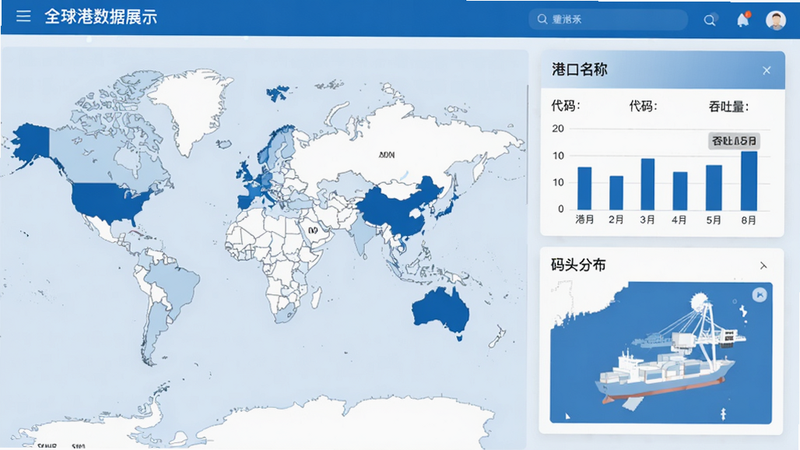This screenshot has width=800, height=450.
Task: Open the chat search icon beside bell
Action: tap(710, 20)
